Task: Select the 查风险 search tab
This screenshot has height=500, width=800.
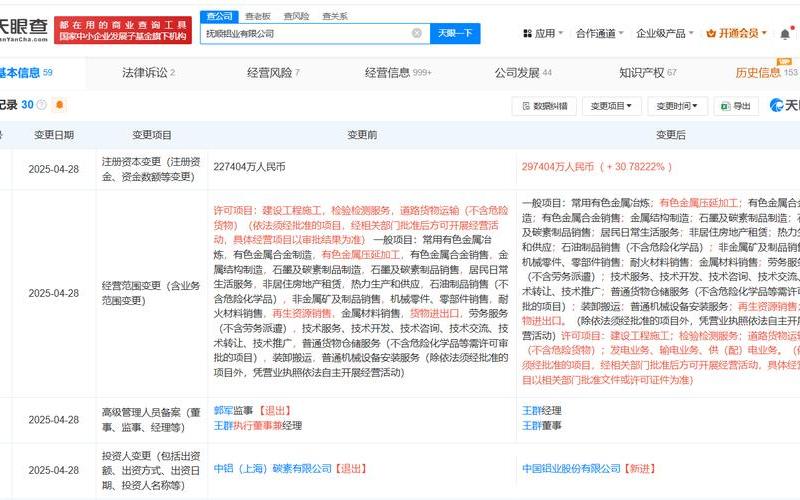Action: pos(296,16)
